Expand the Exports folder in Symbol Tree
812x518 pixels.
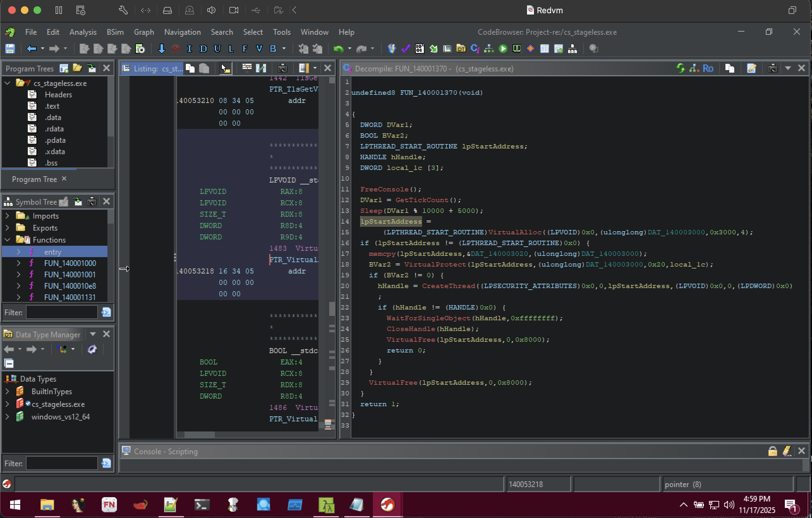tap(7, 228)
